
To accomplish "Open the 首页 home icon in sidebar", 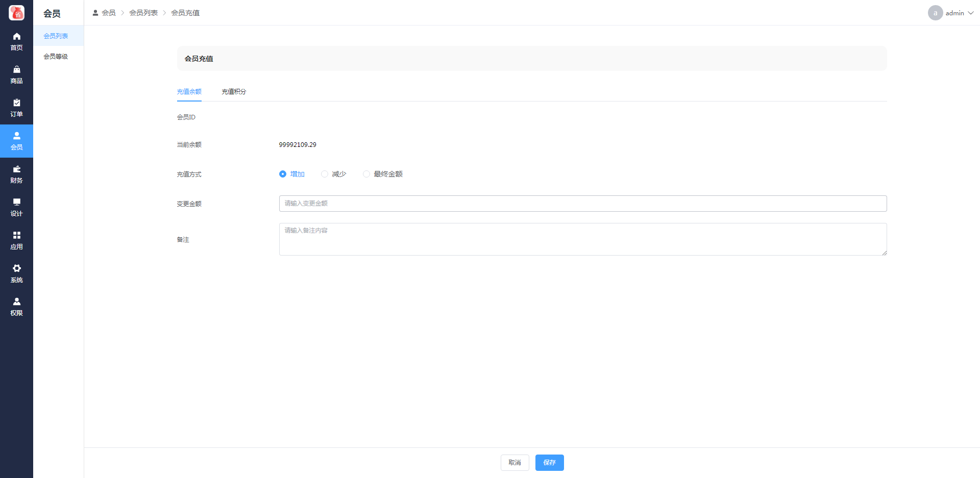I will (16, 37).
